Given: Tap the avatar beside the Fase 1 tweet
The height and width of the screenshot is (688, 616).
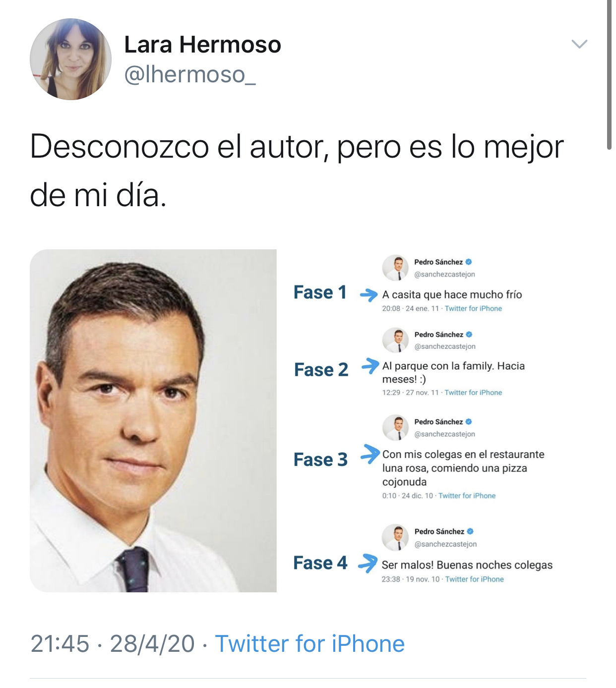Looking at the screenshot, I should (x=395, y=268).
